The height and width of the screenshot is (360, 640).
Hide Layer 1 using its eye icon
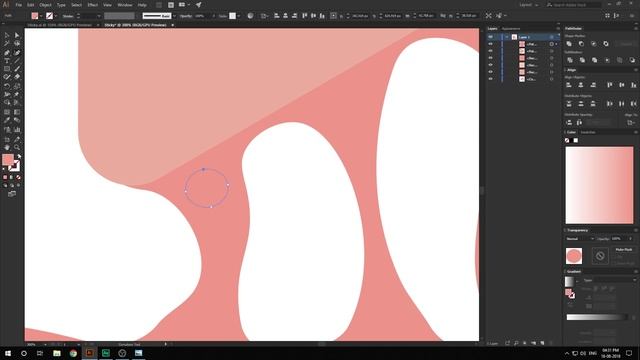pyautogui.click(x=490, y=37)
